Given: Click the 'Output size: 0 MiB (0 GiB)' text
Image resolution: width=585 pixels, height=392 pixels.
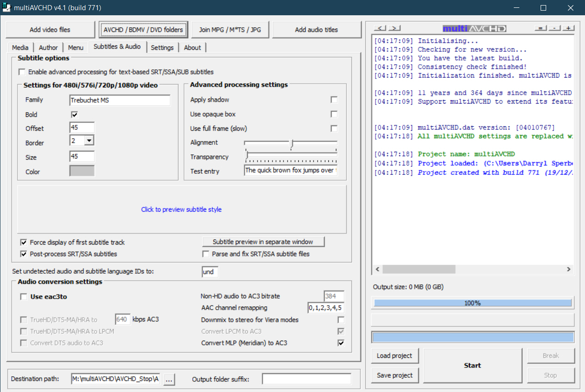Looking at the screenshot, I should click(408, 287).
